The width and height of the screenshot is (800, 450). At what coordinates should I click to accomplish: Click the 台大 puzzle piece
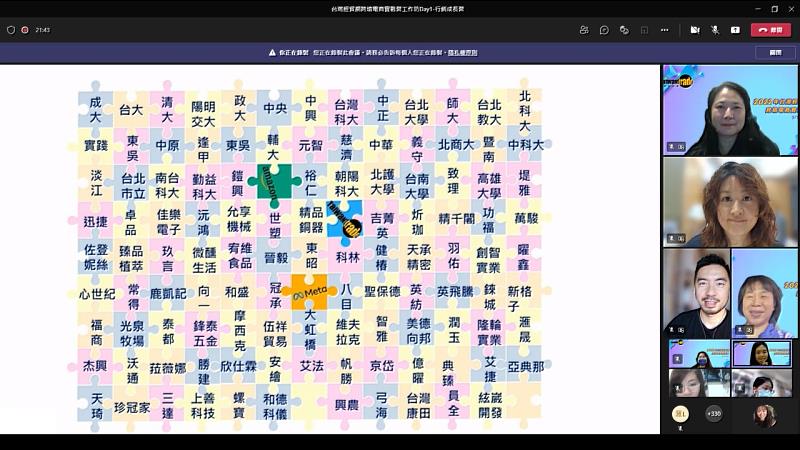(x=131, y=110)
